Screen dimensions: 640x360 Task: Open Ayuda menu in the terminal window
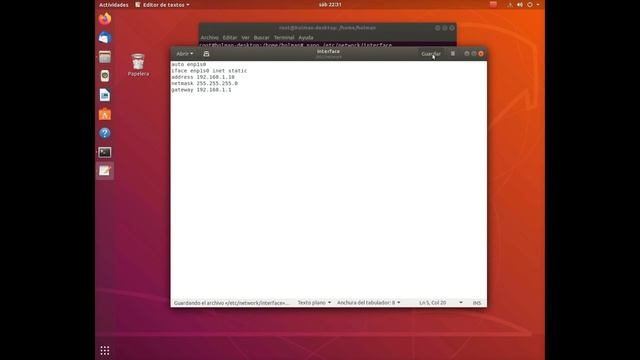(x=306, y=38)
